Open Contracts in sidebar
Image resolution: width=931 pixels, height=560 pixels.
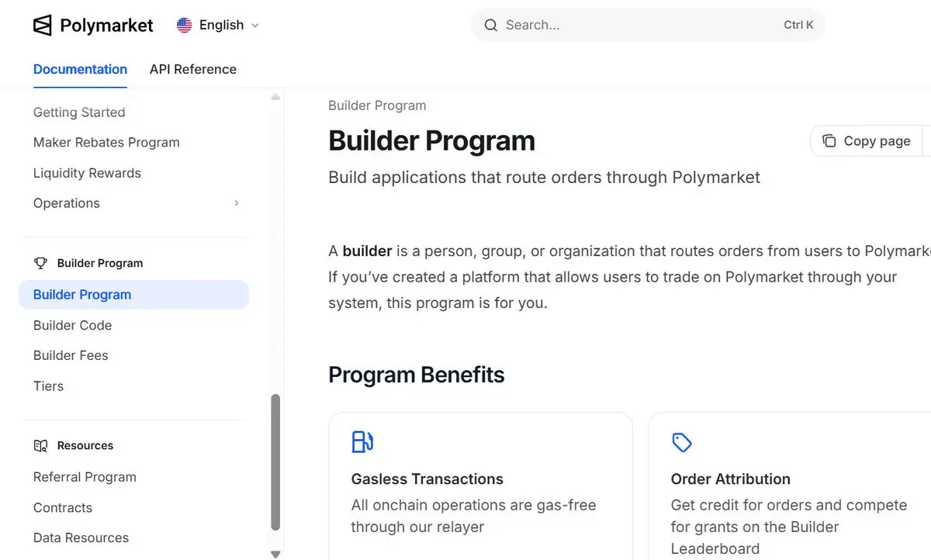[x=63, y=507]
